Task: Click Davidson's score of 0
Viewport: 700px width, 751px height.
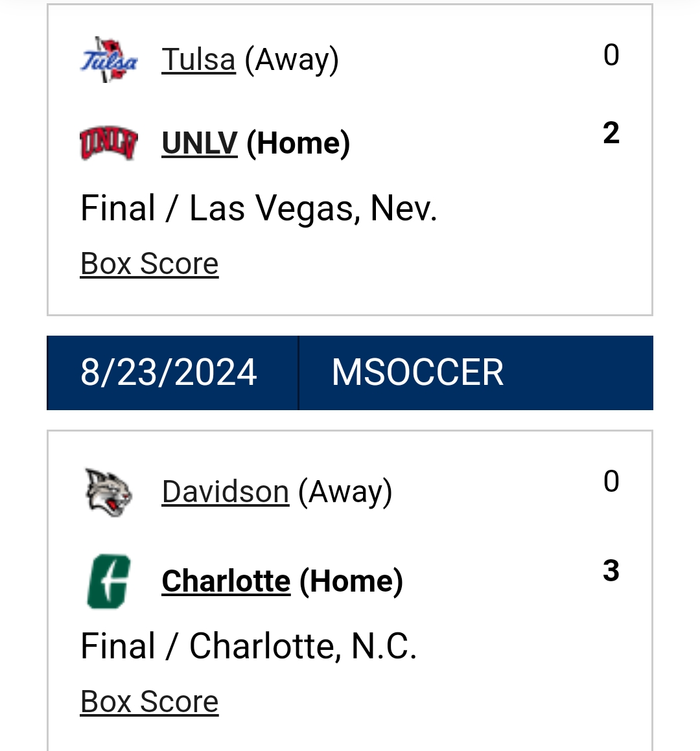Action: 611,481
